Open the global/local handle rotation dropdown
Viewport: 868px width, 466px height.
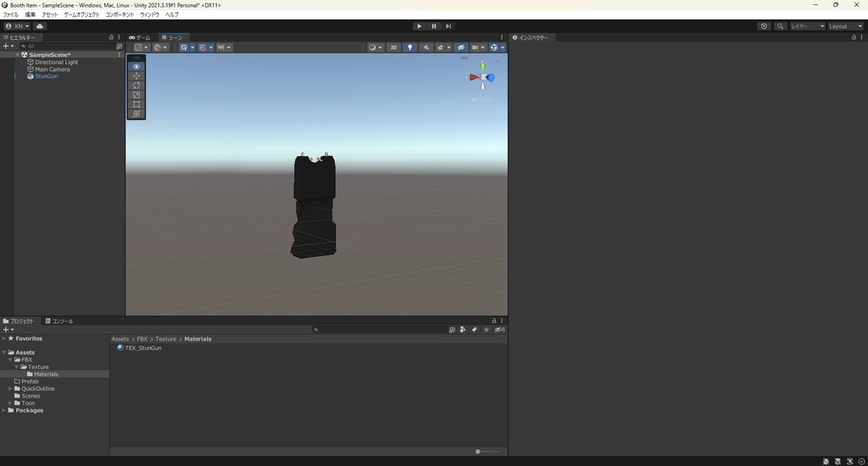(160, 47)
